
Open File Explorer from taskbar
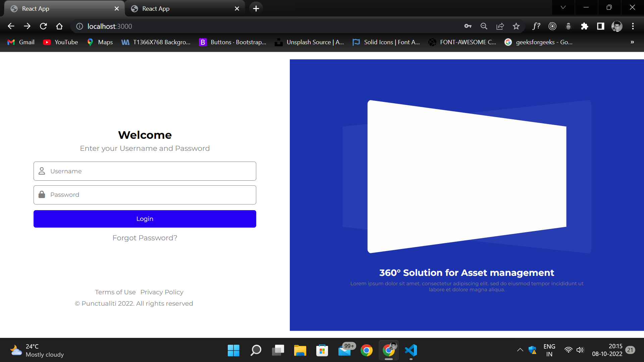click(x=300, y=351)
